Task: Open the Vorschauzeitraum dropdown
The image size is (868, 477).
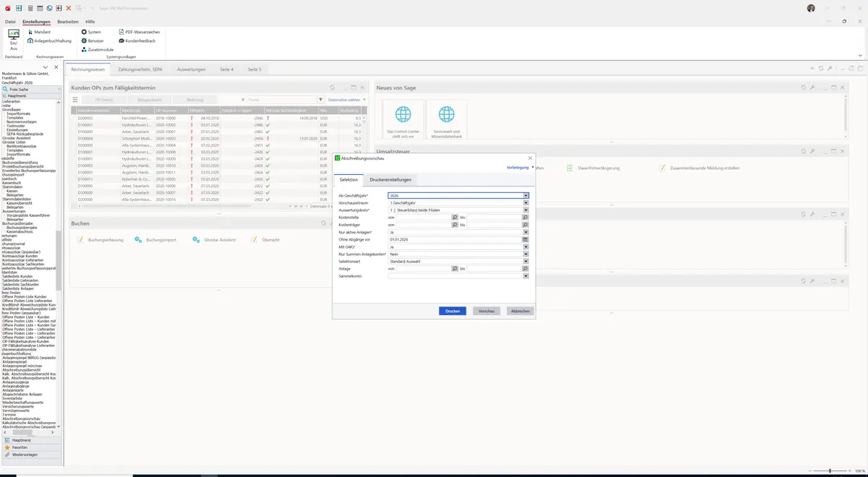Action: (526, 202)
